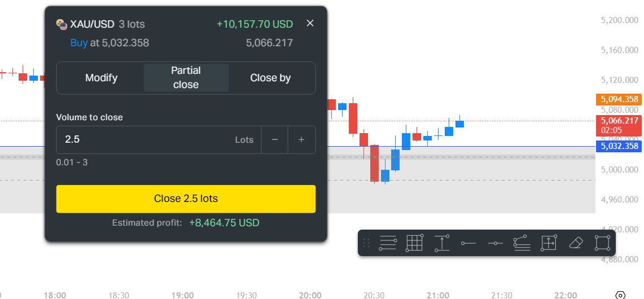Activate the eraser tool
This screenshot has width=644, height=299.
576,243
